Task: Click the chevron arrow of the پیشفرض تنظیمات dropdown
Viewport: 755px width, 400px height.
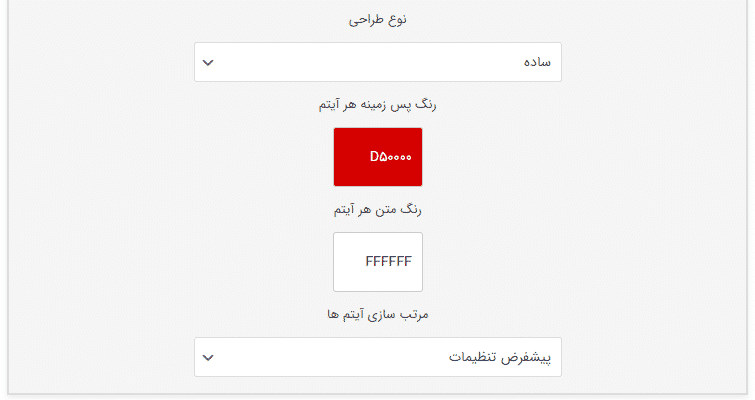Action: click(x=208, y=358)
